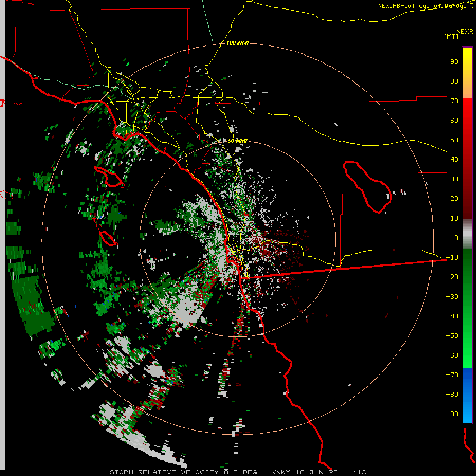The height and width of the screenshot is (476, 476).
Task: Click the 80 value on velocity scale
Action: click(454, 81)
